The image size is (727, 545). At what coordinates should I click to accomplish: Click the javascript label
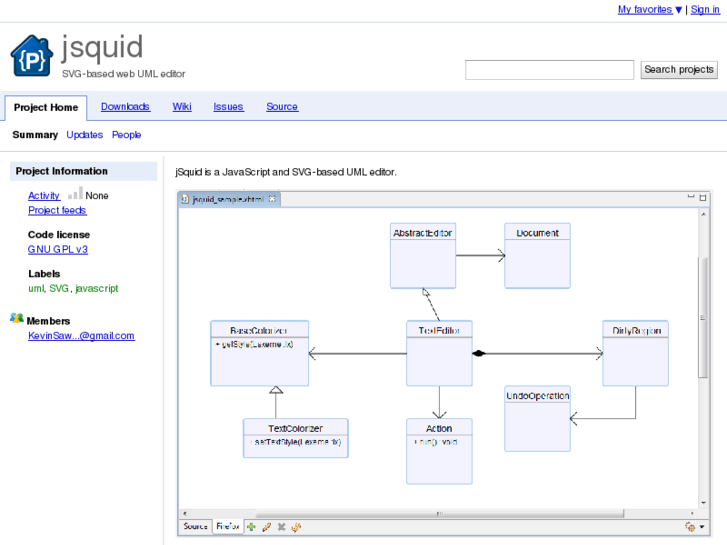(x=96, y=289)
